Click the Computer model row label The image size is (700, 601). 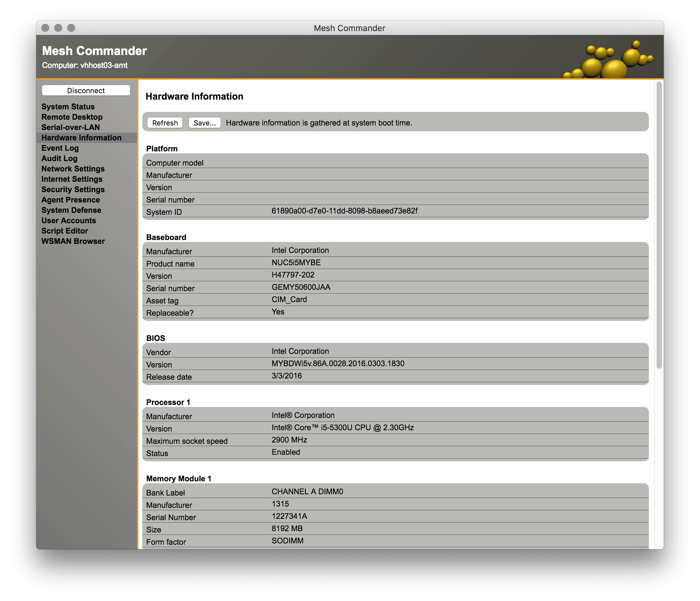pos(175,163)
